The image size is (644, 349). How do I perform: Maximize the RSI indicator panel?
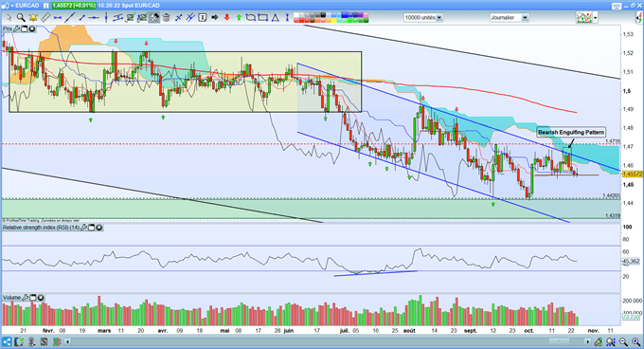click(x=92, y=228)
